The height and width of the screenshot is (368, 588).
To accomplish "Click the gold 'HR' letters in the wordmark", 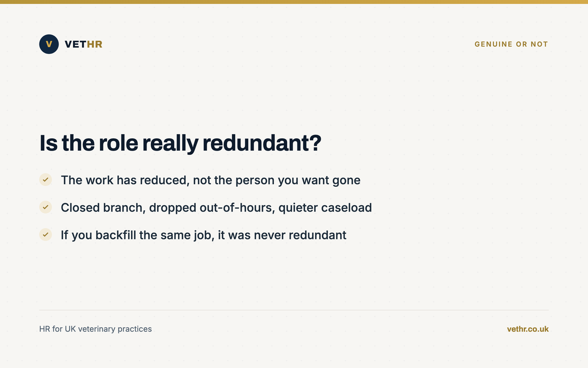I will pyautogui.click(x=94, y=44).
